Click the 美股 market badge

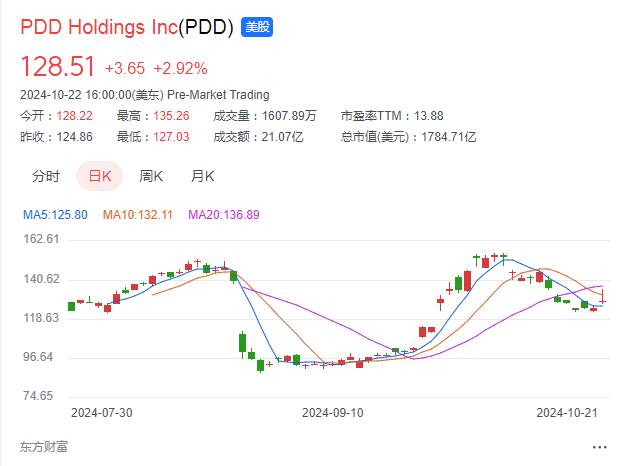[x=257, y=27]
